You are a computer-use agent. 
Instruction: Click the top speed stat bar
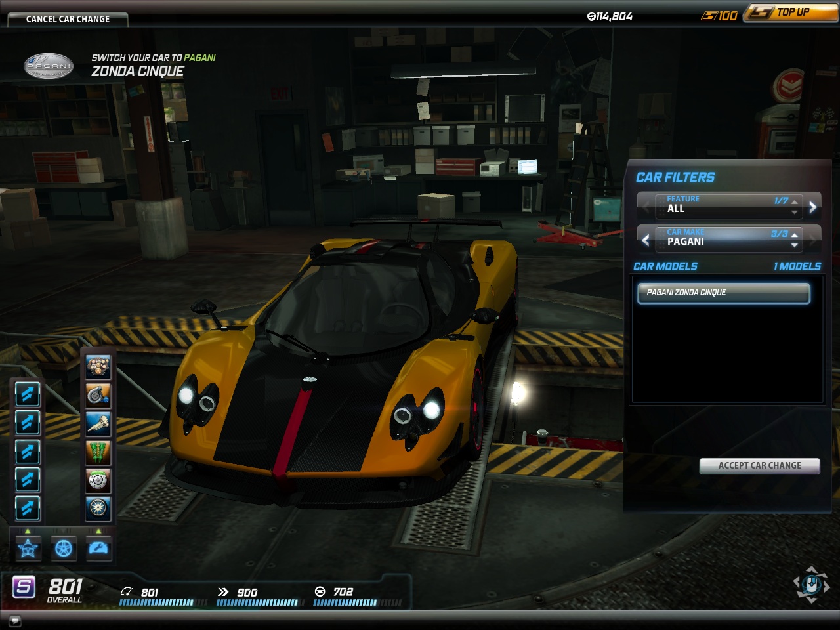(163, 602)
